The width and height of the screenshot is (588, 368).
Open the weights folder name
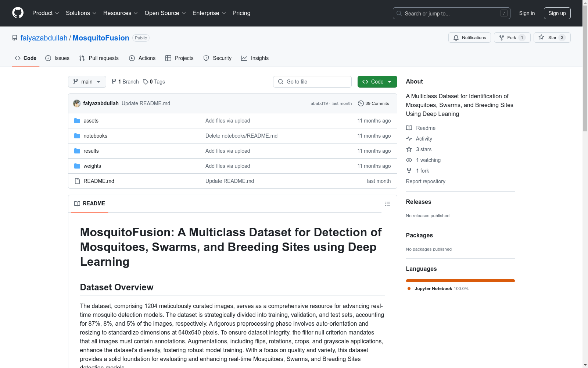click(x=92, y=166)
